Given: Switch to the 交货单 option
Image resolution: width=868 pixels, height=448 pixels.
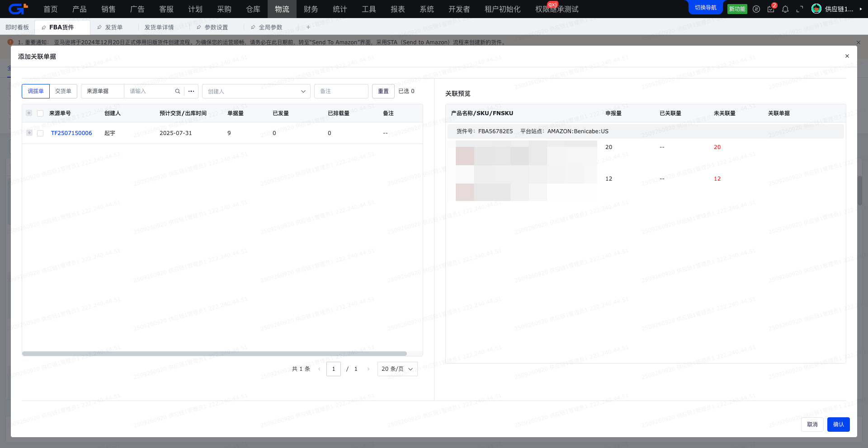Looking at the screenshot, I should click(63, 91).
